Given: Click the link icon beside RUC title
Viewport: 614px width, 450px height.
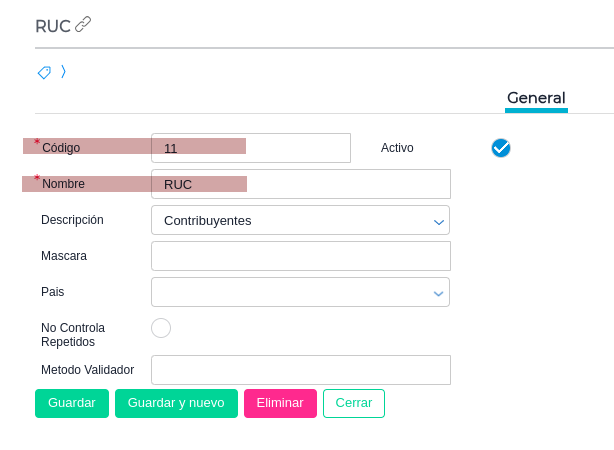Looking at the screenshot, I should click(x=83, y=25).
